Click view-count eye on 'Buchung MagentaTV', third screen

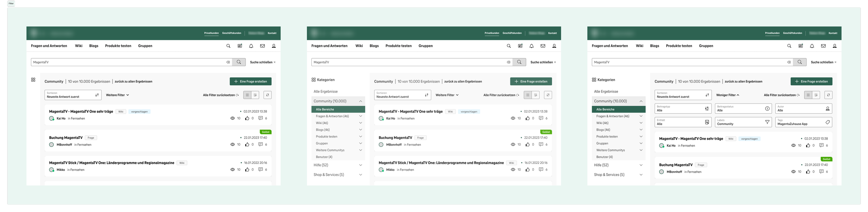tap(793, 172)
